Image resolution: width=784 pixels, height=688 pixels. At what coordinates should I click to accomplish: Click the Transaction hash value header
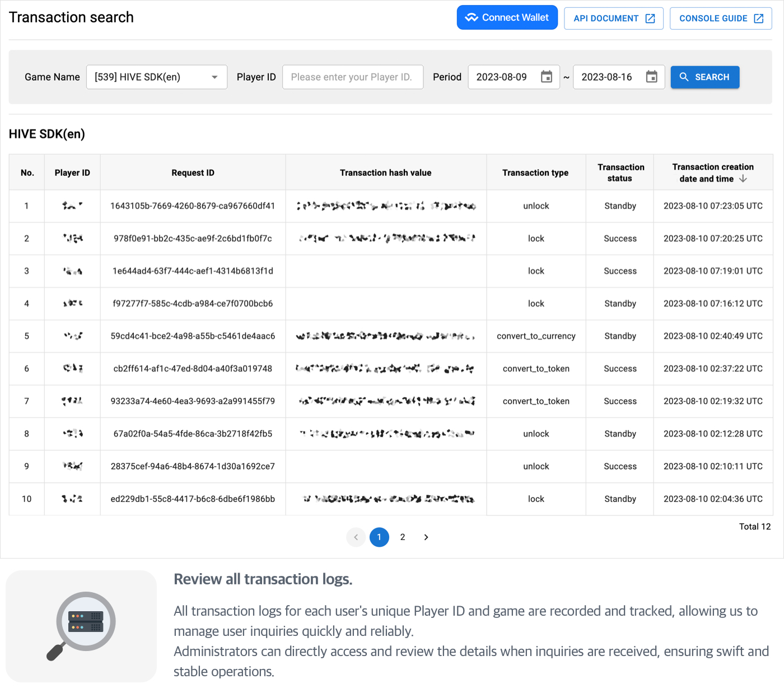pyautogui.click(x=386, y=173)
